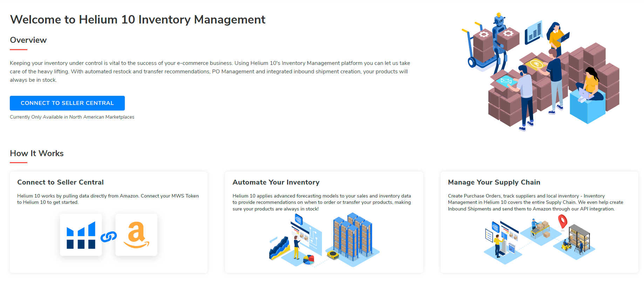This screenshot has width=644, height=287.
Task: Click the text 'Helium 10 works by pulling data'
Action: (x=108, y=199)
